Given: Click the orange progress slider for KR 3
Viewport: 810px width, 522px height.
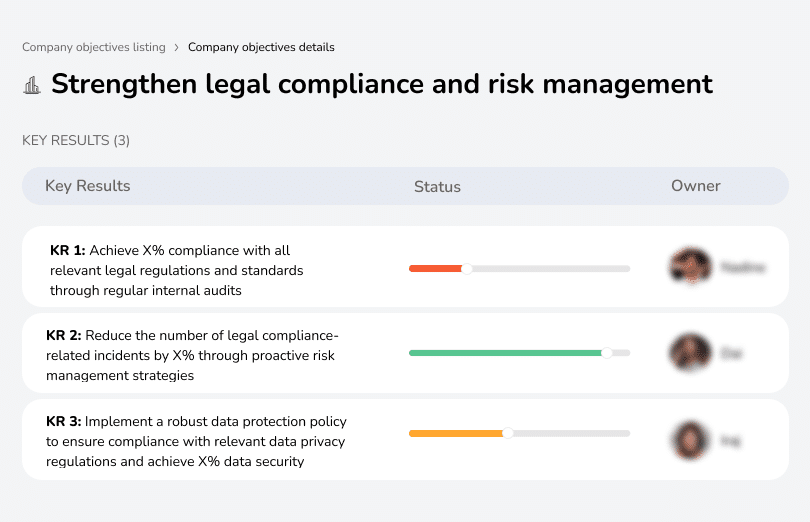Looking at the screenshot, I should click(x=519, y=433).
